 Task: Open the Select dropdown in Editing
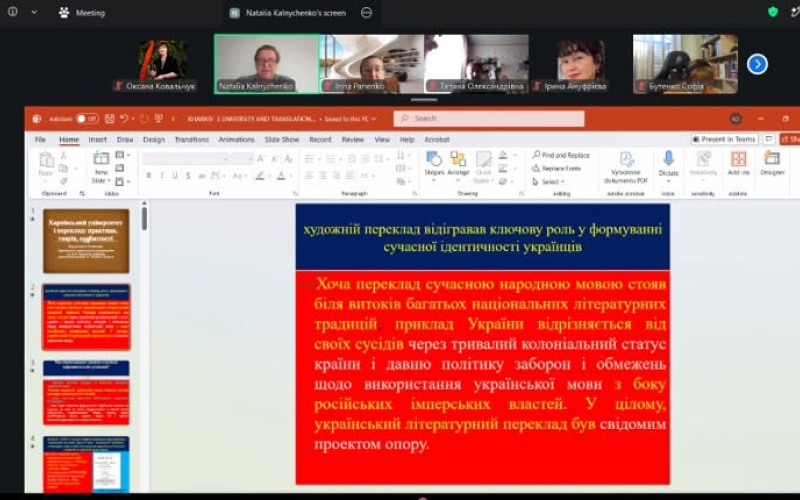(x=548, y=182)
